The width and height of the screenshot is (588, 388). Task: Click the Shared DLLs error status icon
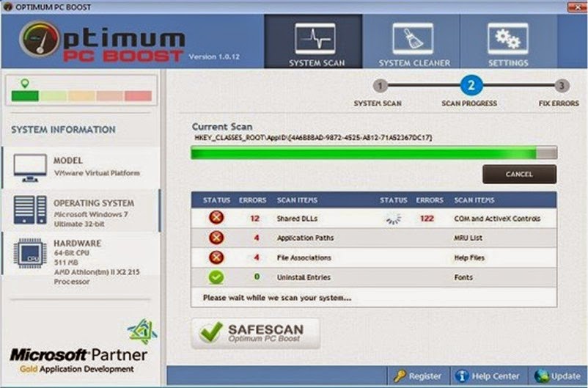[x=216, y=218]
